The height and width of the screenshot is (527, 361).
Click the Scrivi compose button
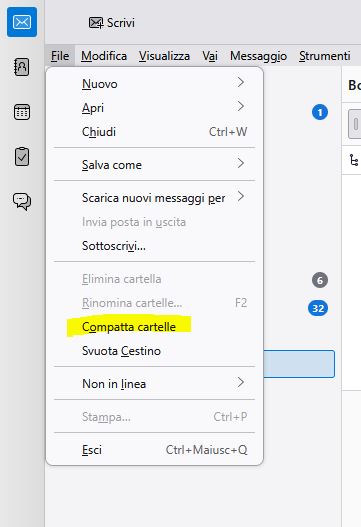pyautogui.click(x=112, y=23)
